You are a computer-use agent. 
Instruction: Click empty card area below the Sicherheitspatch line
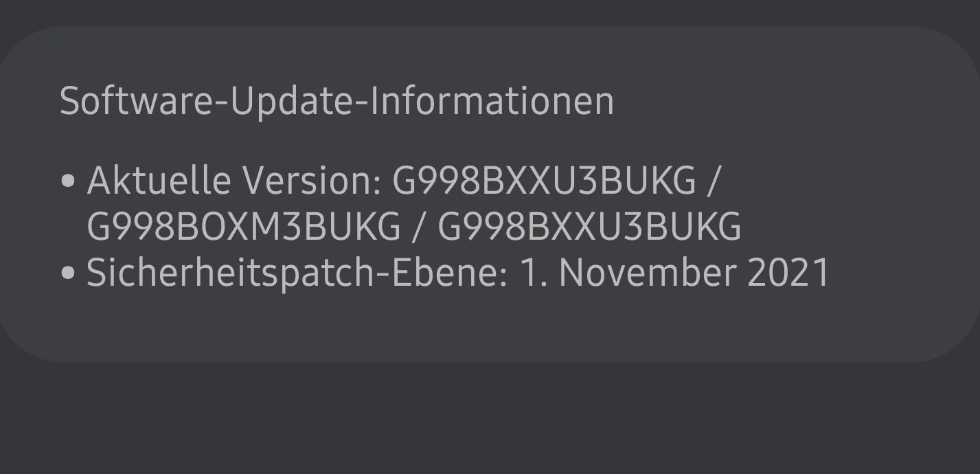point(481,326)
